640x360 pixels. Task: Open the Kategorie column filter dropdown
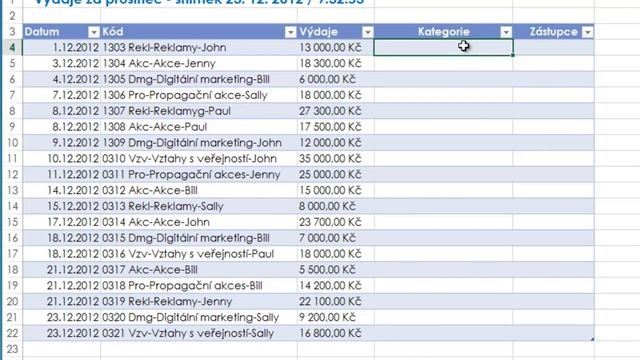(x=506, y=32)
